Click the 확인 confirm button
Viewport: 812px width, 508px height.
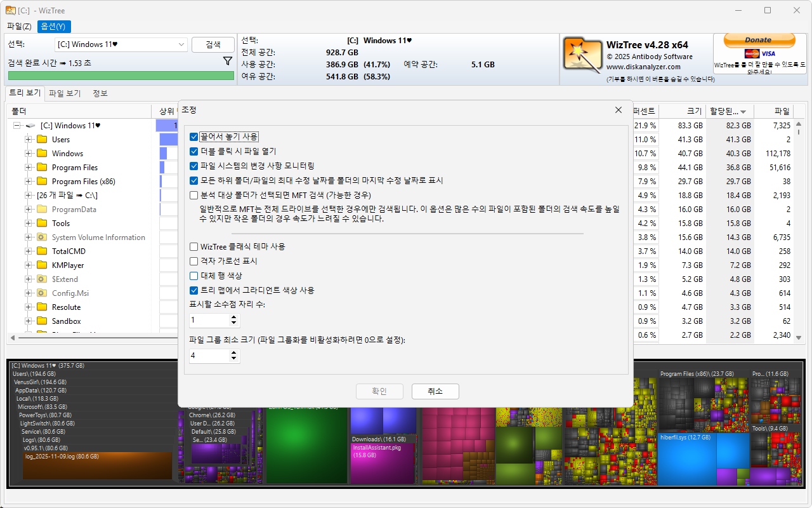(x=379, y=391)
